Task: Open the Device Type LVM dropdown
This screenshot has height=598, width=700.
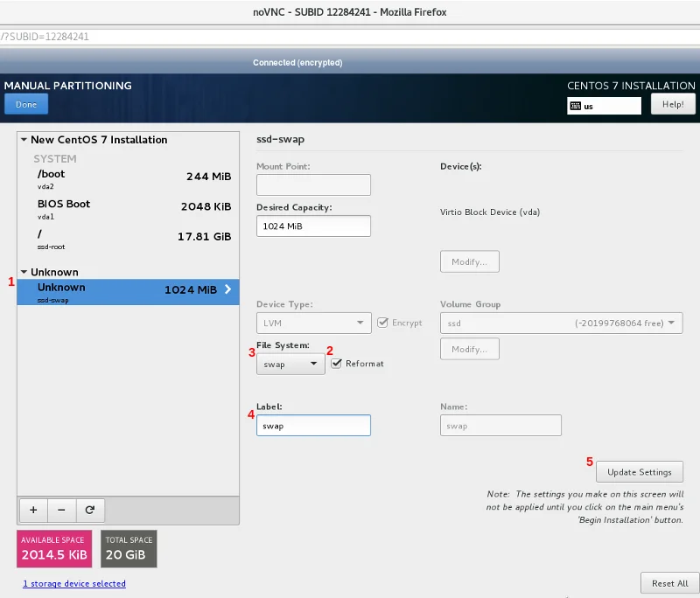Action: click(x=313, y=323)
